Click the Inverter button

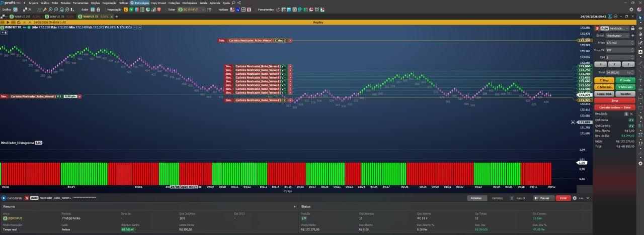[625, 94]
